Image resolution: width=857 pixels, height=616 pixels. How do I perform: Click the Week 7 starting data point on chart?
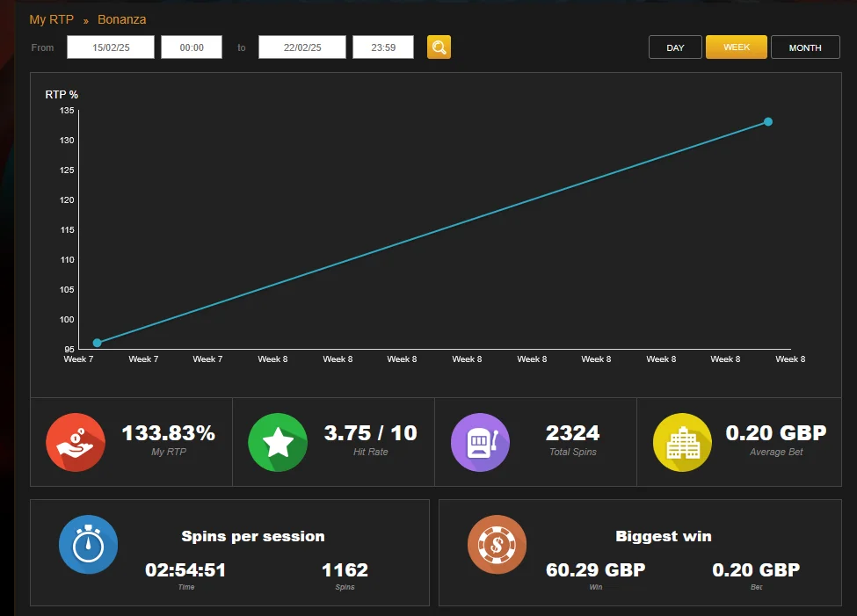(x=98, y=343)
